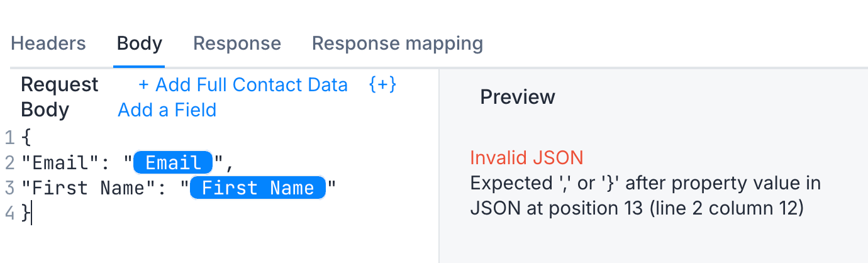
Task: Click the Preview panel heading
Action: point(518,97)
